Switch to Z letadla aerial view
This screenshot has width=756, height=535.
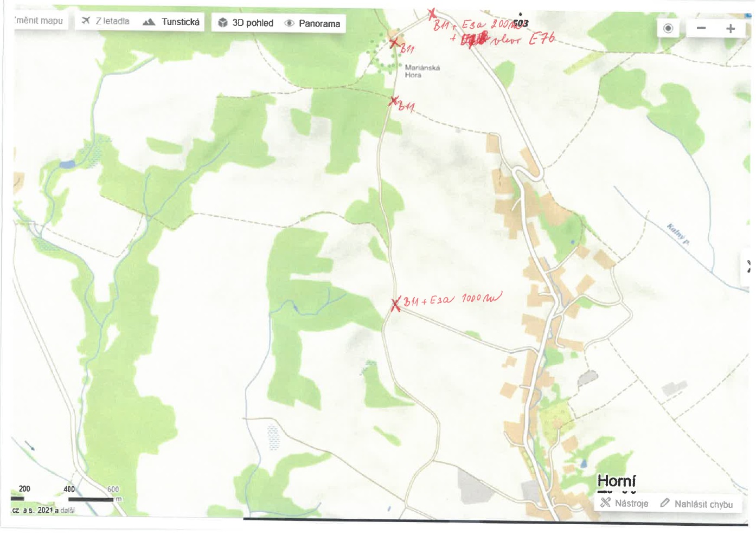pos(106,22)
